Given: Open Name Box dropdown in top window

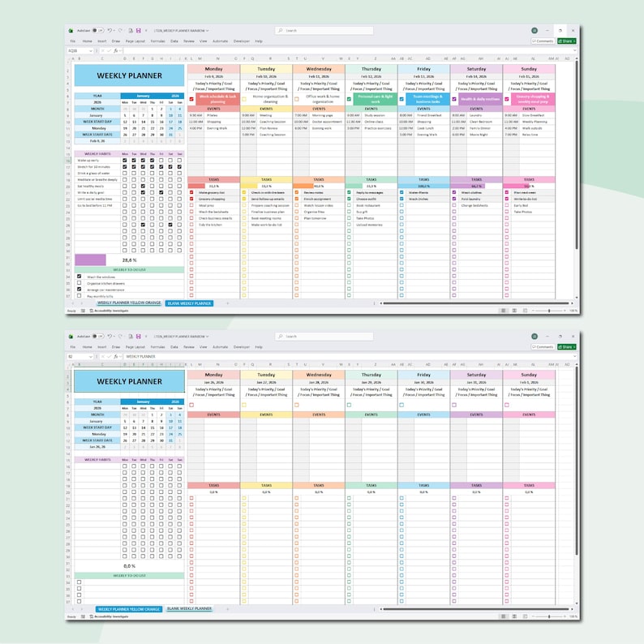Looking at the screenshot, I should [x=90, y=50].
